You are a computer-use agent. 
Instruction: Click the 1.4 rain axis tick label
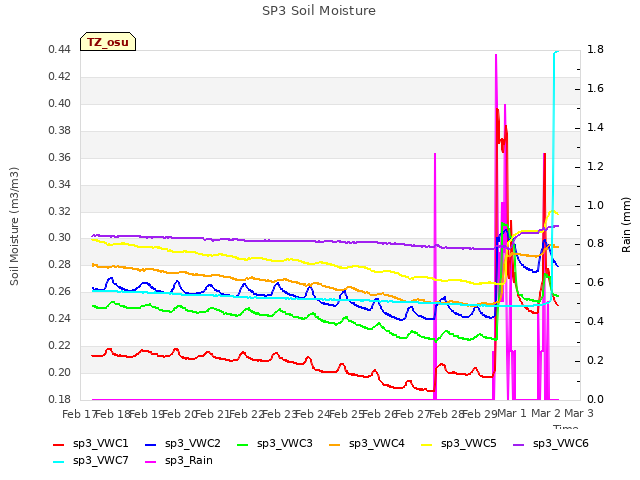(x=595, y=128)
